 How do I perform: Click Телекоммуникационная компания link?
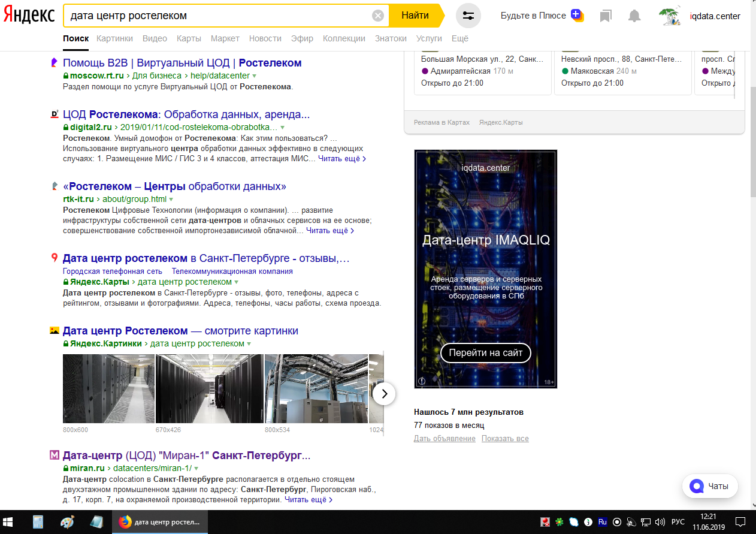click(232, 271)
